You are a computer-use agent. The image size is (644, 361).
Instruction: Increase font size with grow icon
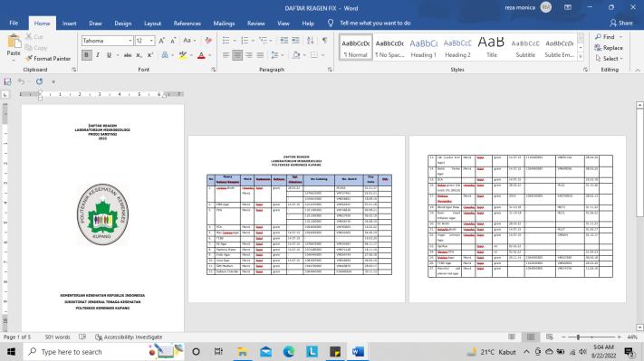162,40
